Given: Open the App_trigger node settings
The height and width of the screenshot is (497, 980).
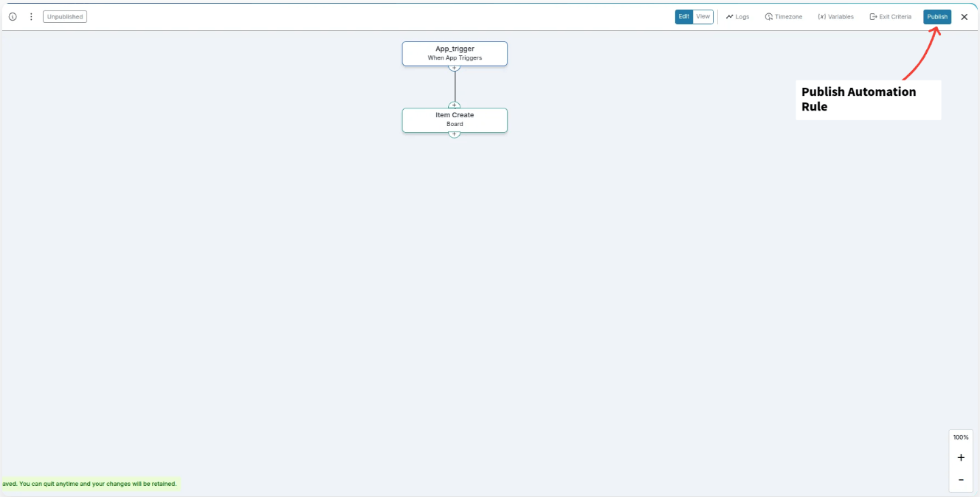Looking at the screenshot, I should tap(455, 52).
